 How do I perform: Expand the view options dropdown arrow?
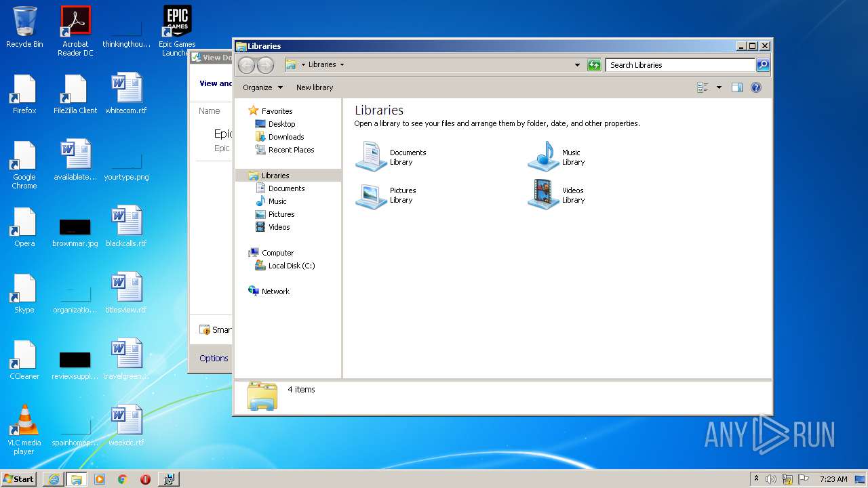(x=719, y=87)
